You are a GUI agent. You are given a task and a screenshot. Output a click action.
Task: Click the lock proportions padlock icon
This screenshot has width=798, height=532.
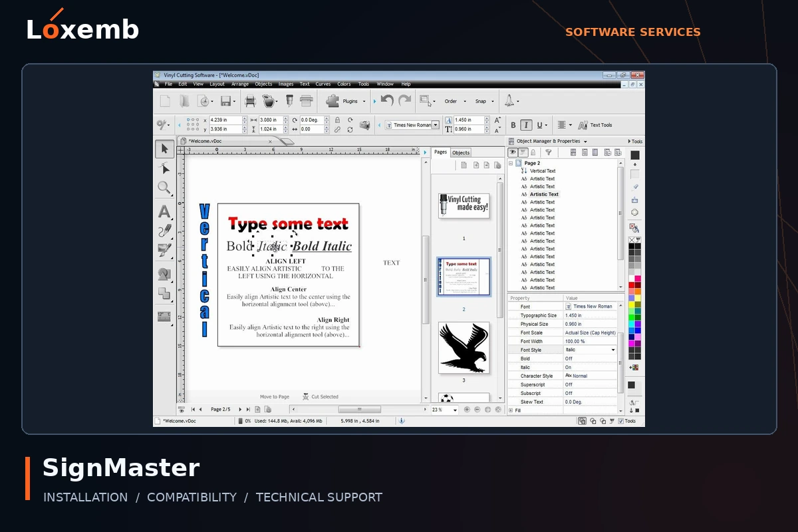(337, 120)
